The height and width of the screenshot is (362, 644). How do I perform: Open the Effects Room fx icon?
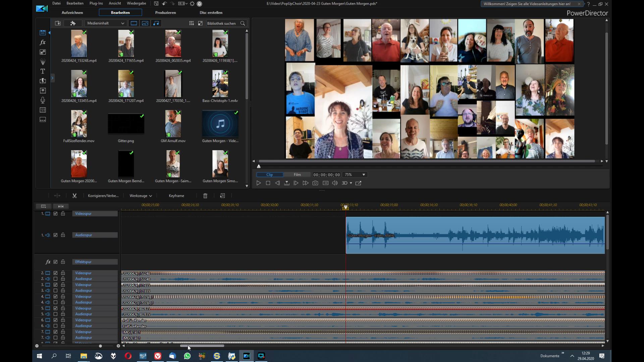coord(43,42)
